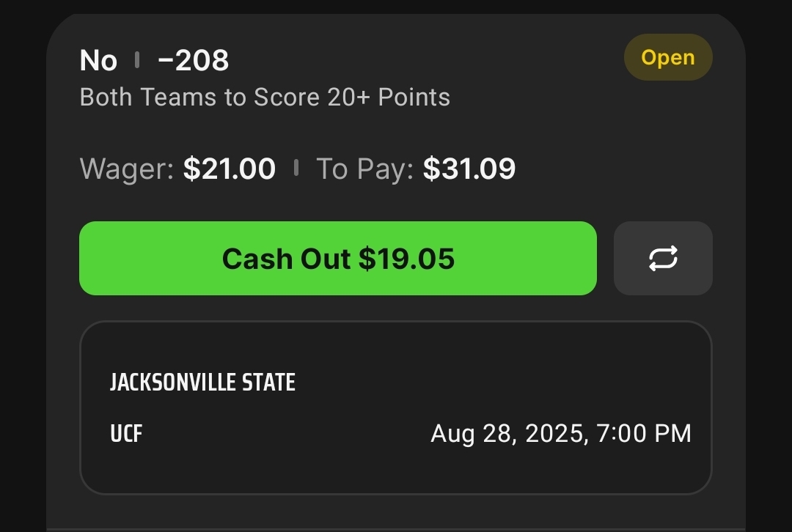The height and width of the screenshot is (532, 792).
Task: Tap the To Pay $31.09 amount
Action: pyautogui.click(x=469, y=169)
